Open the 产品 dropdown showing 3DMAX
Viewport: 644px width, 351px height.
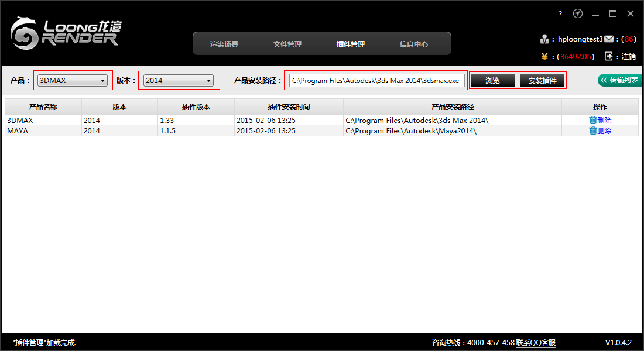73,81
